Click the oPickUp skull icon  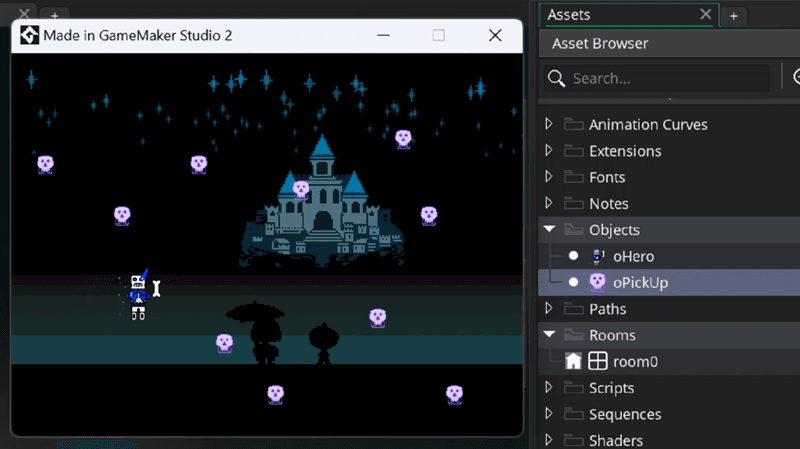click(x=598, y=283)
